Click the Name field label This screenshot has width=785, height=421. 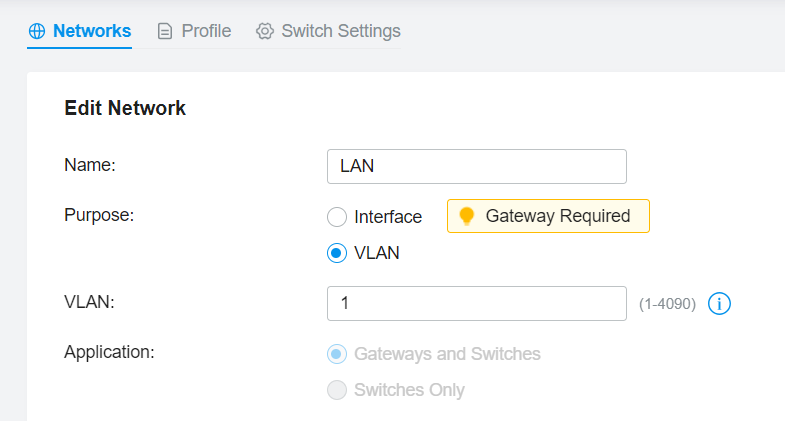coord(90,166)
